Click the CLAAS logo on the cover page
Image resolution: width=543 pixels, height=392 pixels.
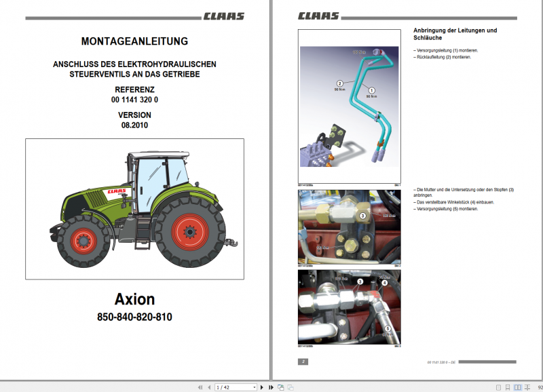224,16
